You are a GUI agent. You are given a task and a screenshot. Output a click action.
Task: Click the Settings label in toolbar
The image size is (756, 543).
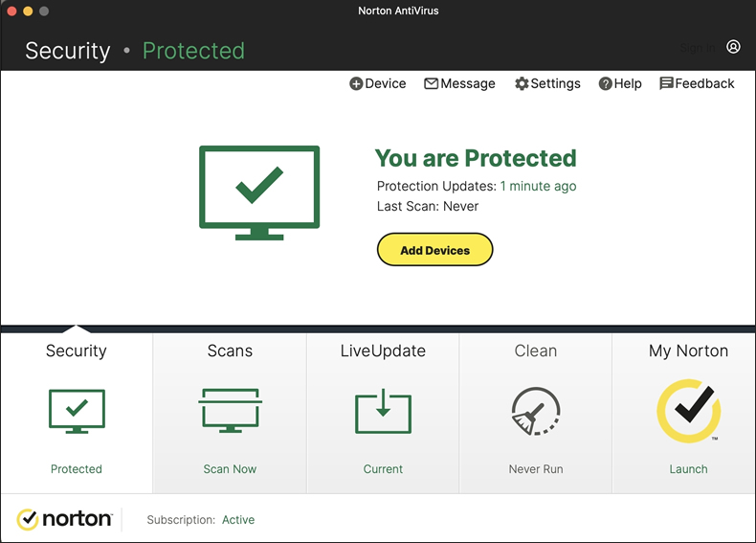(x=555, y=84)
